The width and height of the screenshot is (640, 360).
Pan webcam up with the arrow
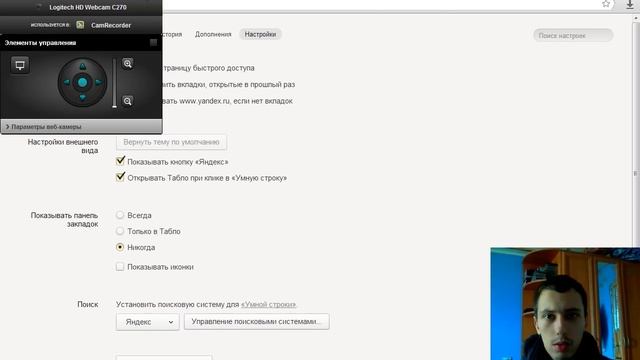pyautogui.click(x=82, y=66)
